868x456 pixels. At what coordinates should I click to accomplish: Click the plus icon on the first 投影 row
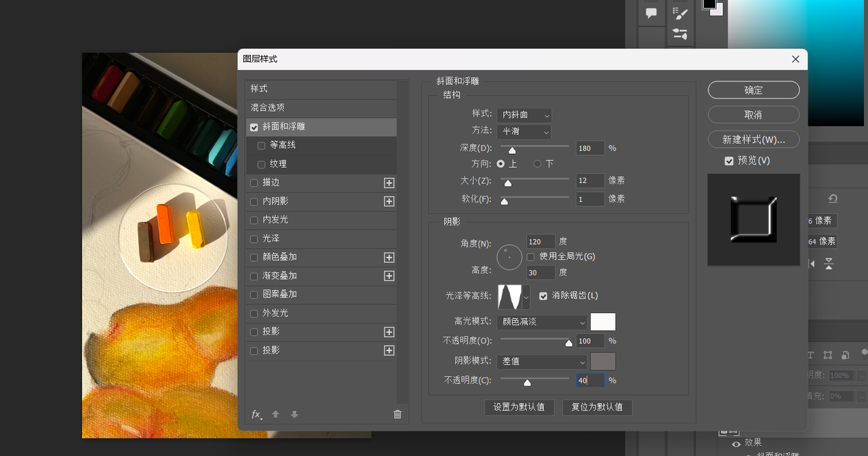[389, 332]
